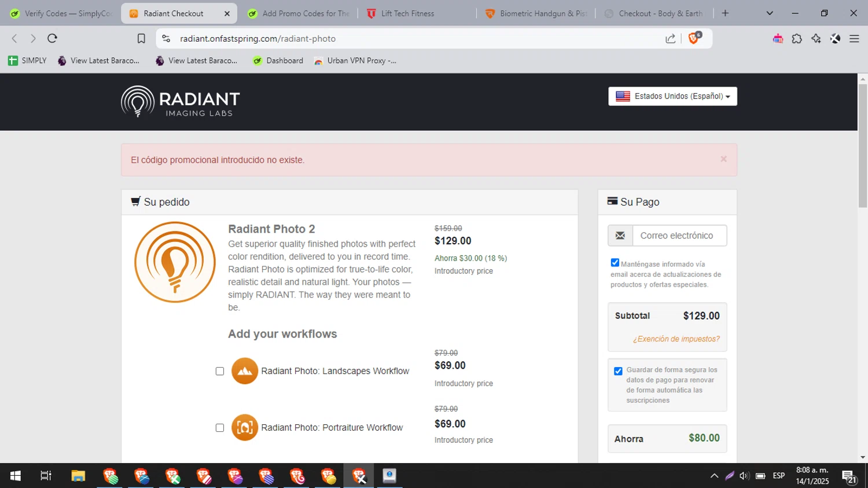The image size is (868, 488).
Task: Click the scrollbar down arrow
Action: point(863,457)
